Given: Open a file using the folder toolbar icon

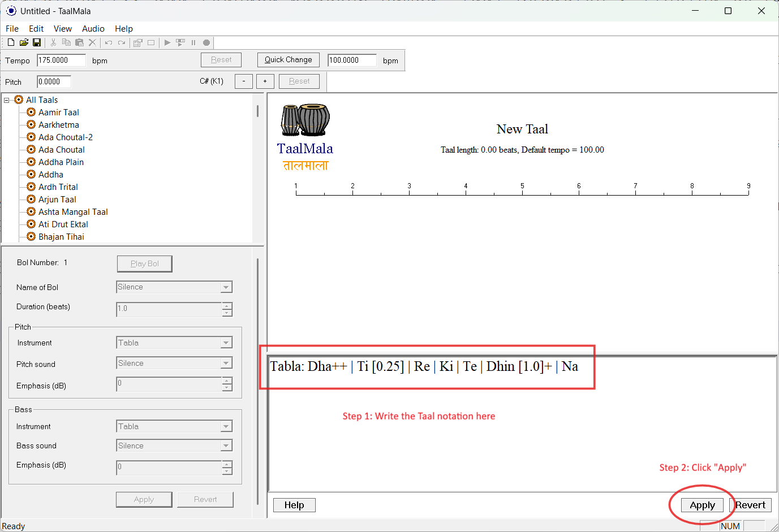Looking at the screenshot, I should pyautogui.click(x=24, y=42).
